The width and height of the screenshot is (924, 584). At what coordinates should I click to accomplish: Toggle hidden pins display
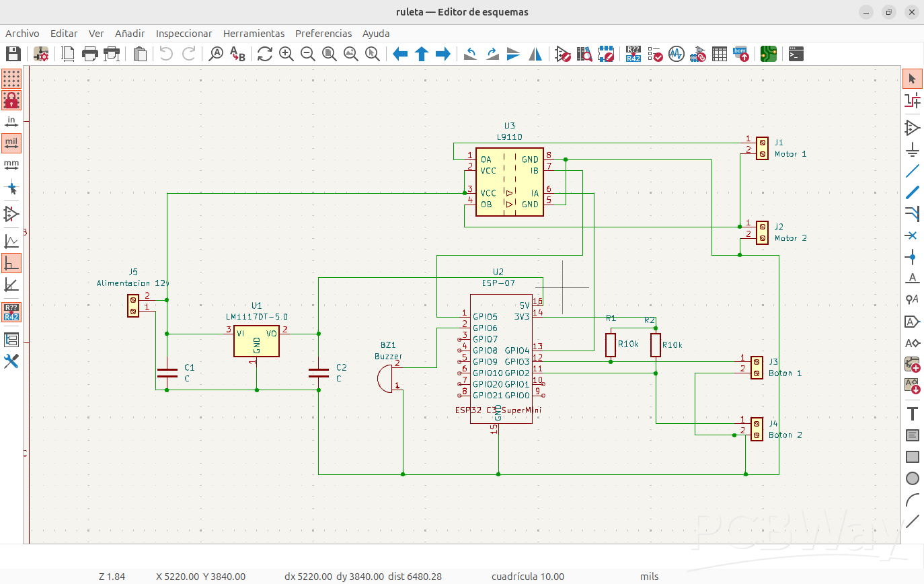tap(11, 214)
